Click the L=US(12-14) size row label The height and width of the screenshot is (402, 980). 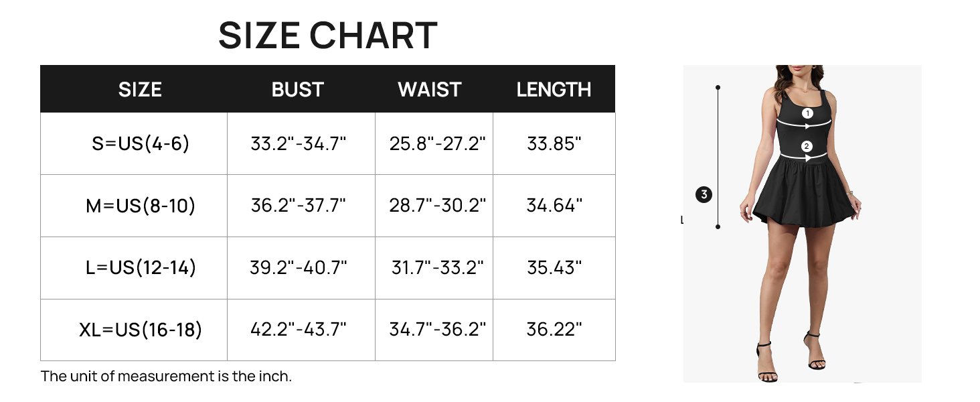pyautogui.click(x=141, y=268)
